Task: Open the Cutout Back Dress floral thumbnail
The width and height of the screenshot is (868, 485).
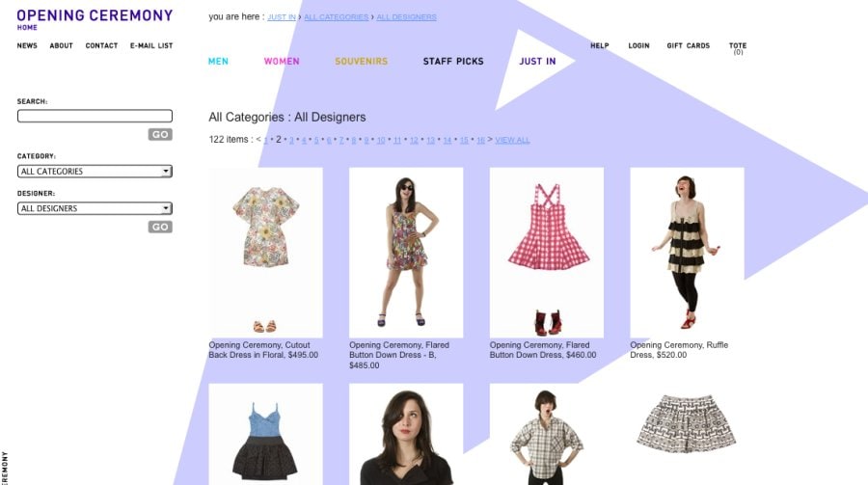Action: 266,252
